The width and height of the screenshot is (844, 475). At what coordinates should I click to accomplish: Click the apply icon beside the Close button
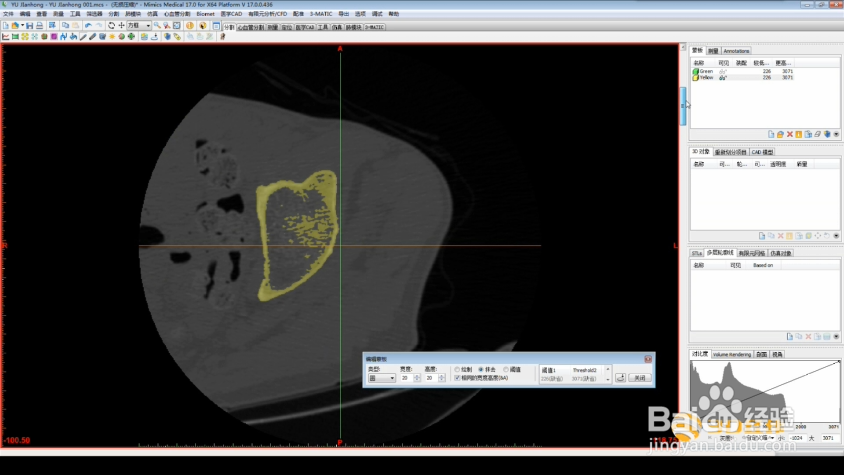coord(621,378)
